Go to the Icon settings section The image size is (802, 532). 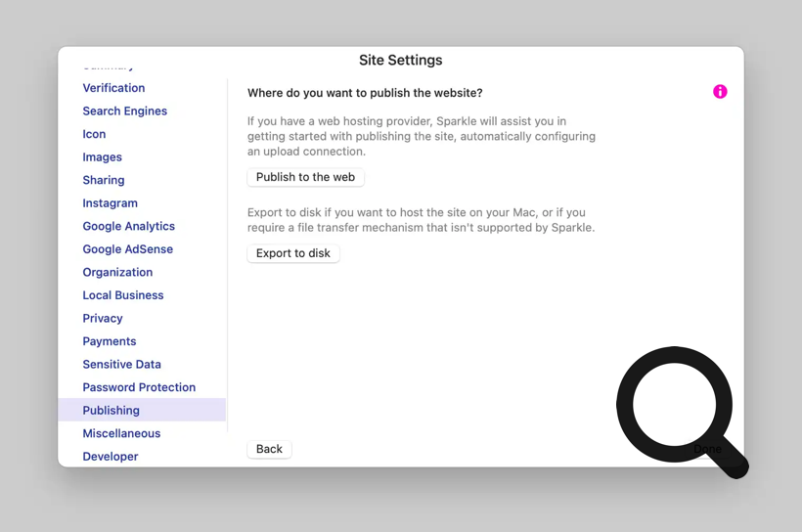(x=94, y=134)
